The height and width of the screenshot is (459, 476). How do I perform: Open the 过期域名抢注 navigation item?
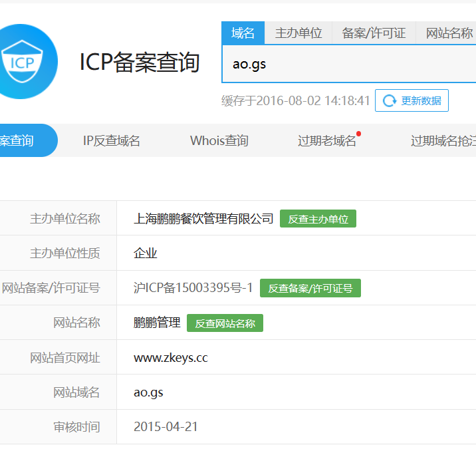[x=443, y=140]
